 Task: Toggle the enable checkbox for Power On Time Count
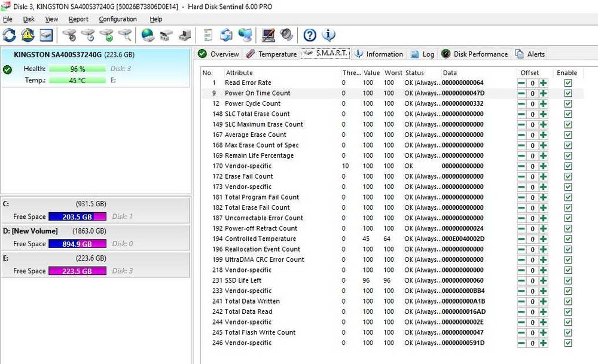tap(568, 93)
